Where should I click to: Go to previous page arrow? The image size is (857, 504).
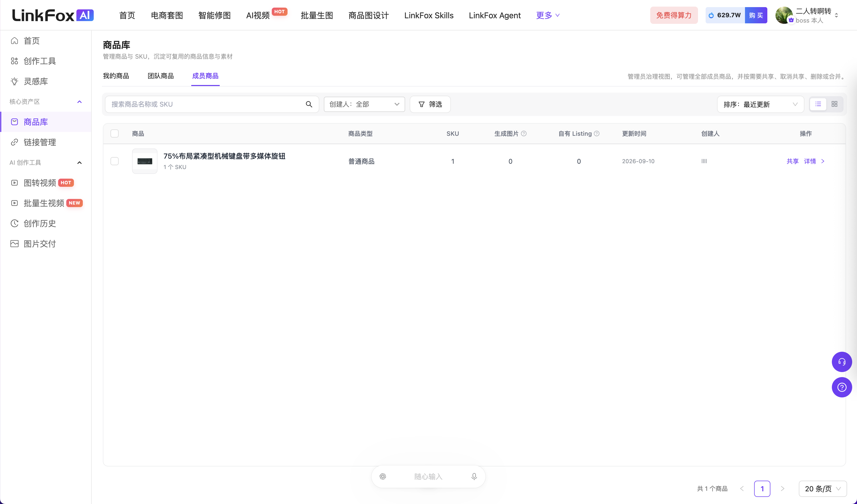(742, 488)
